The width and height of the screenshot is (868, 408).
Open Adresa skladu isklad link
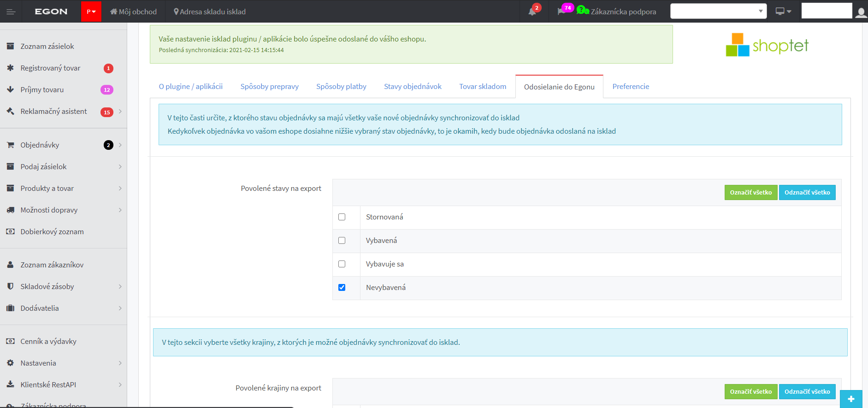(x=210, y=12)
